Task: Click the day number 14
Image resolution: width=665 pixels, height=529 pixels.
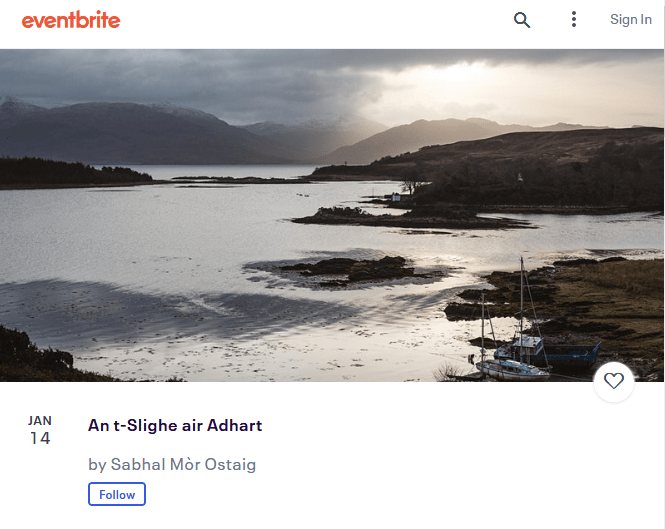Action: point(40,438)
